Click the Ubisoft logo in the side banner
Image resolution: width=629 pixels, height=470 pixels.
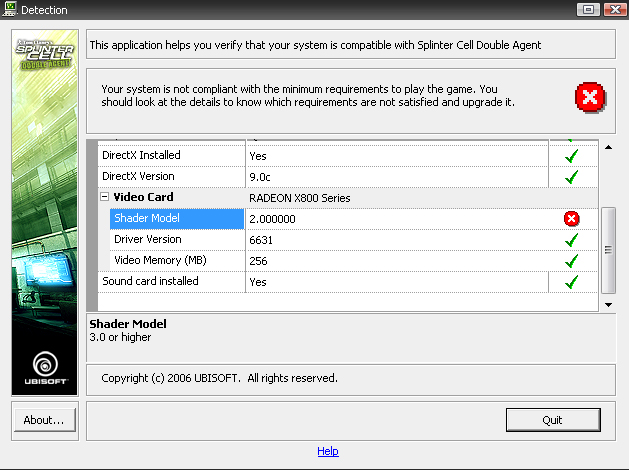click(45, 368)
